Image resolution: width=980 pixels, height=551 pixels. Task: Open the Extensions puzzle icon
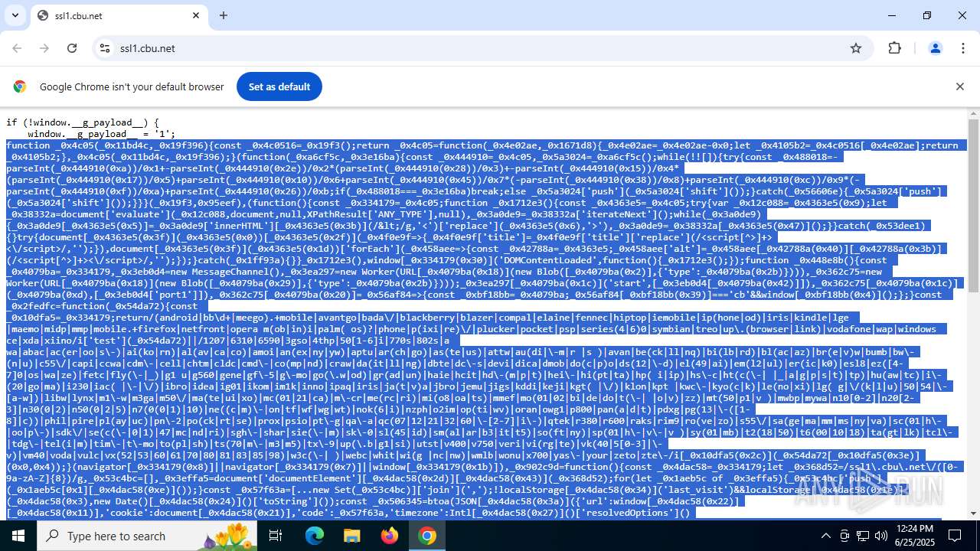(x=894, y=48)
